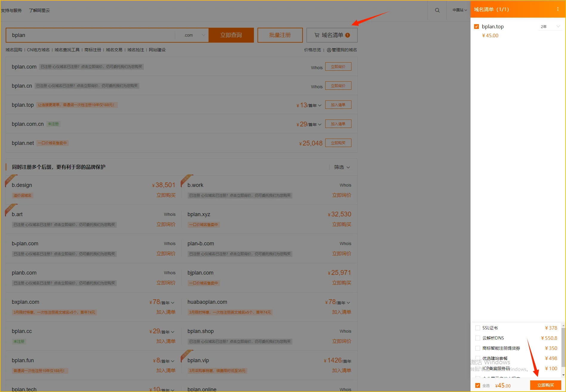Screen dimensions: 566x392
Task: Open 商标注册 link
Action: click(93, 50)
